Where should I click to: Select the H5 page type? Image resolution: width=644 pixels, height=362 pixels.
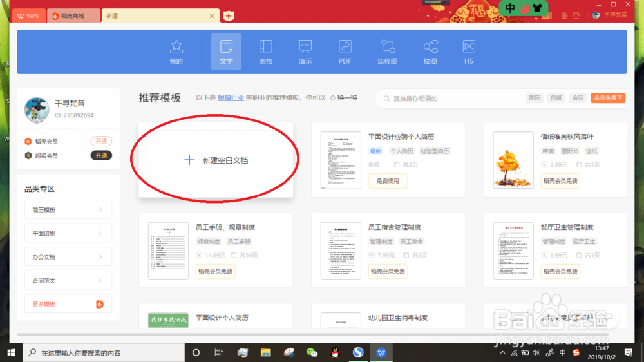point(469,52)
